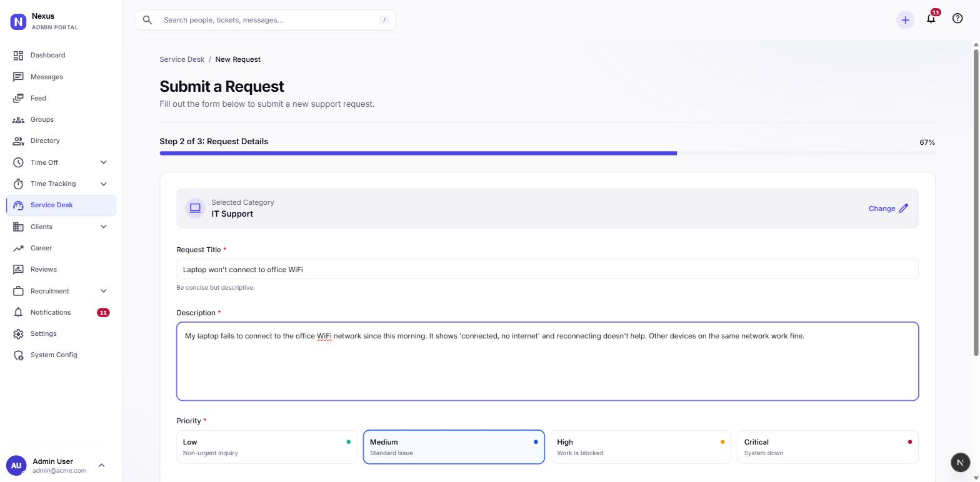The image size is (980, 482).
Task: Click the Feed sidebar icon
Action: pos(18,98)
